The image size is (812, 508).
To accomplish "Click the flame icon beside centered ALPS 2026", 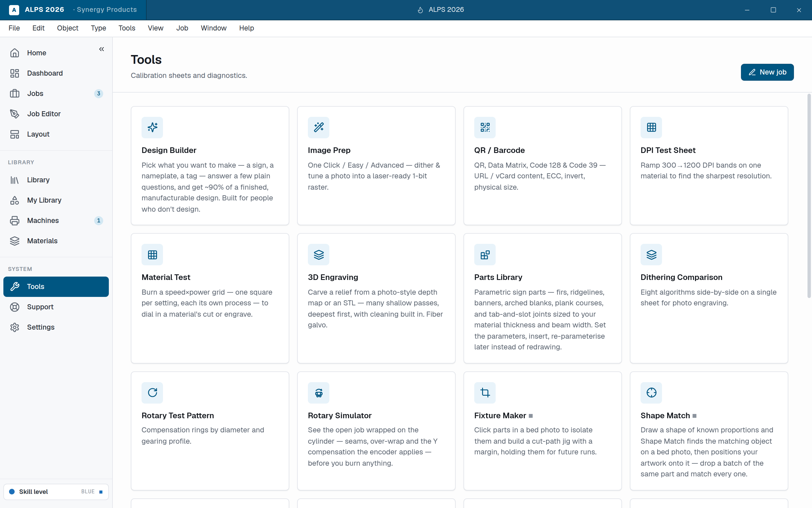I will 420,10.
